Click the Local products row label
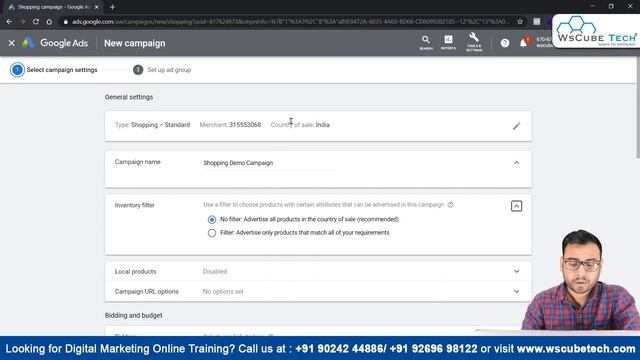 tap(135, 271)
